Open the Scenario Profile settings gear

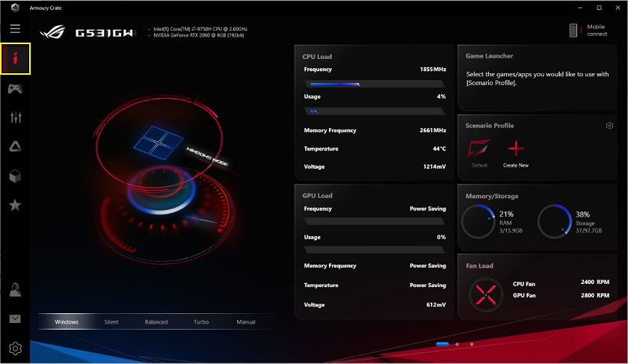[609, 126]
